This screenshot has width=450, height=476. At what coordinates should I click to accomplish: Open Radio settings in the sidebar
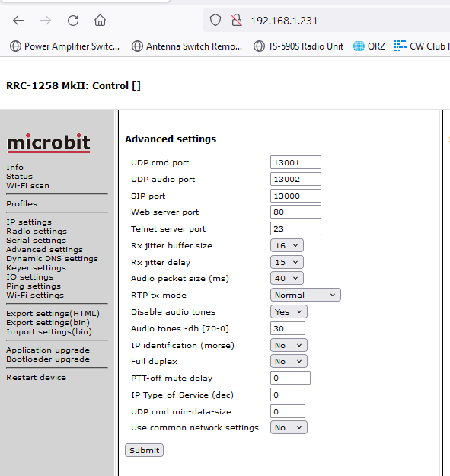[x=37, y=231]
